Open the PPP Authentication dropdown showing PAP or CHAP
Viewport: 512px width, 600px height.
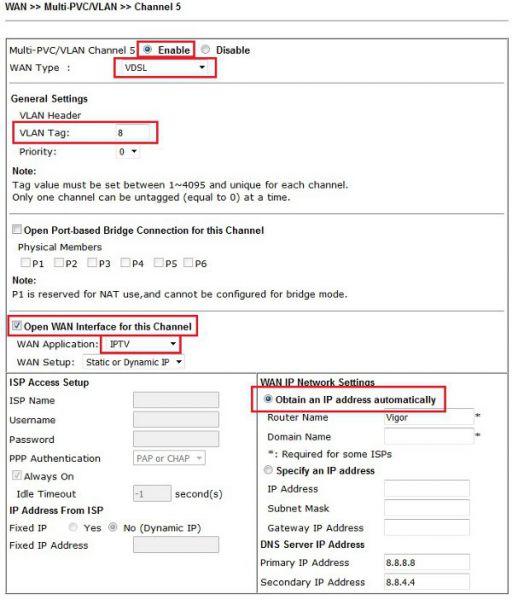pyautogui.click(x=169, y=458)
